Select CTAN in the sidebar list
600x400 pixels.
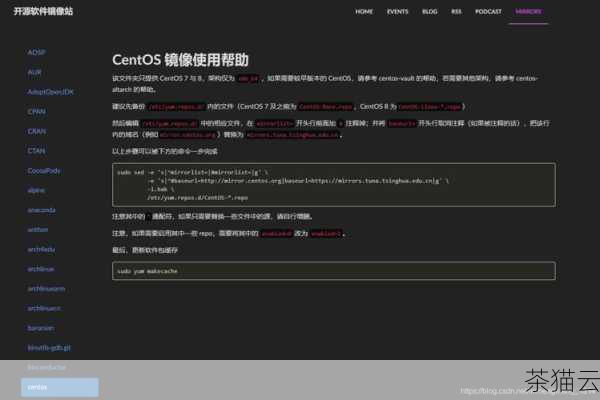coord(36,151)
